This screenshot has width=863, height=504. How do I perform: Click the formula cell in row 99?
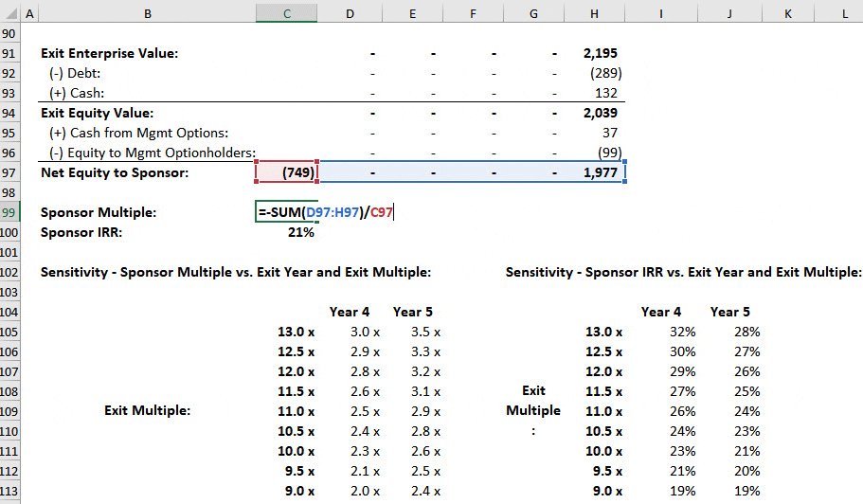(x=326, y=212)
